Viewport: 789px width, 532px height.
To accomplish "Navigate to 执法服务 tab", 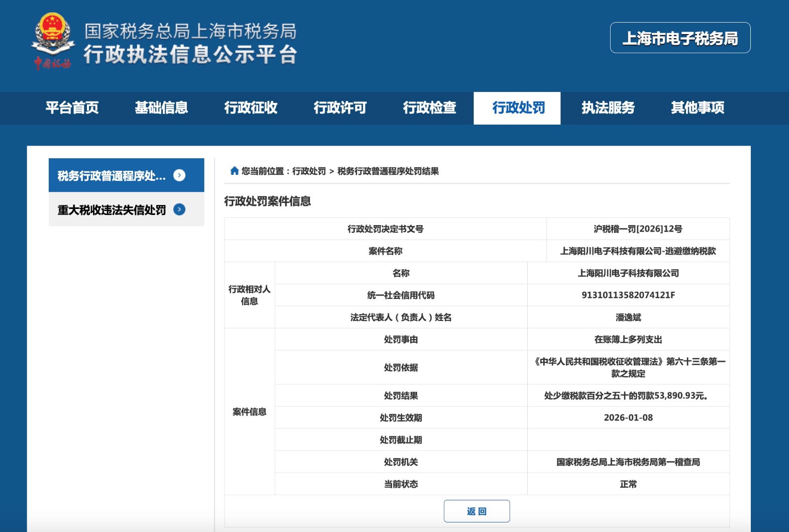I will click(608, 108).
